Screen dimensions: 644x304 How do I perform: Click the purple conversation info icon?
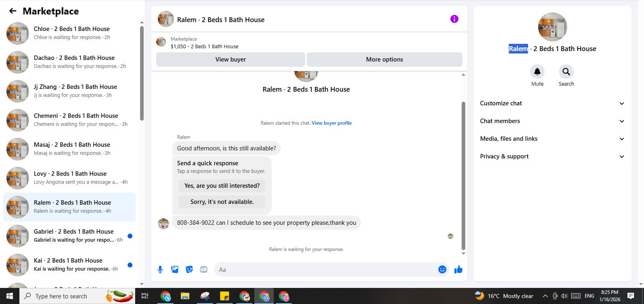point(454,19)
